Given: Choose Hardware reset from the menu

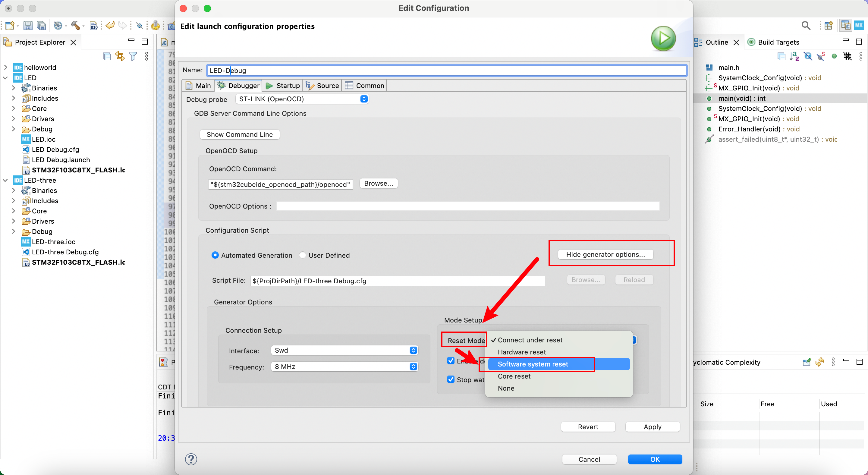Looking at the screenshot, I should coord(559,352).
